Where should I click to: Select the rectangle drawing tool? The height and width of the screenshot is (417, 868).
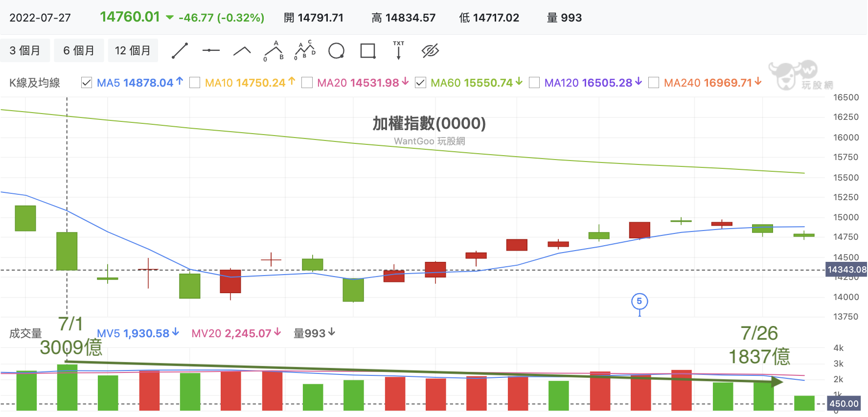pyautogui.click(x=367, y=51)
